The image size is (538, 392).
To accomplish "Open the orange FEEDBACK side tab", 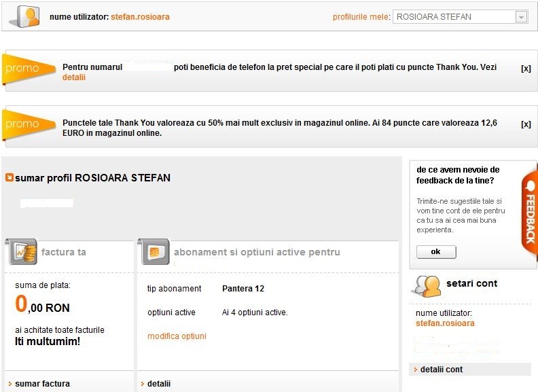I will (x=530, y=213).
